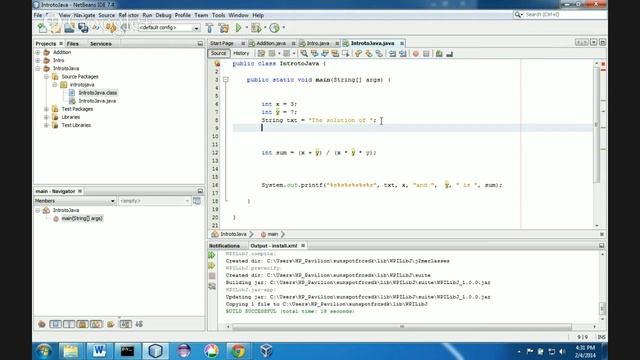Click the New File toolbar icon
640x360 pixels.
[42, 28]
